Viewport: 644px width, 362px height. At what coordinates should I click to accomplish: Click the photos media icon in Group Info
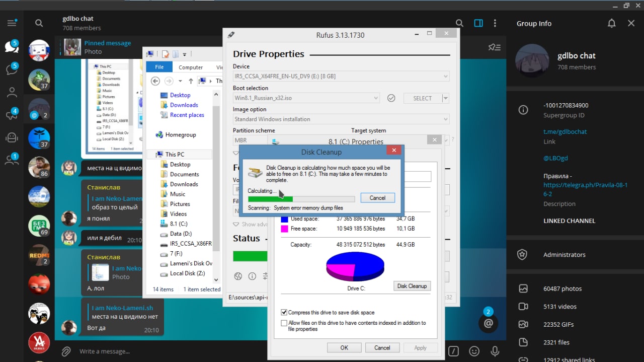(x=523, y=288)
